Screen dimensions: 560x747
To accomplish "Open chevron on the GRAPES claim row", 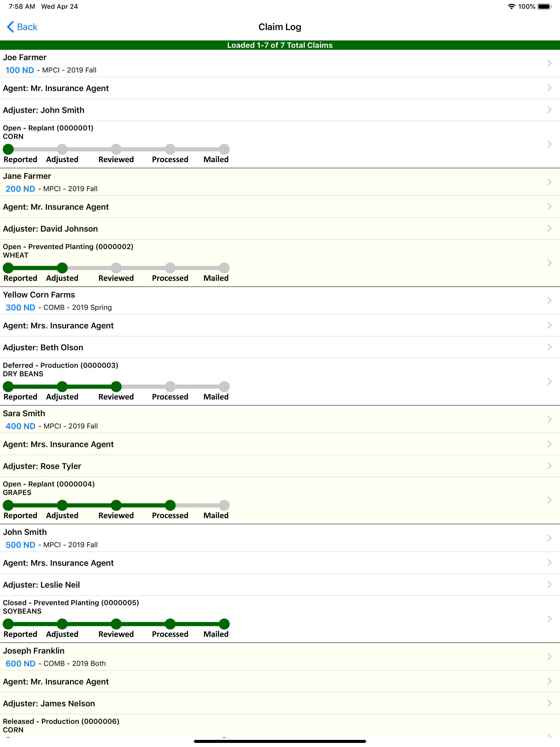I will point(549,500).
